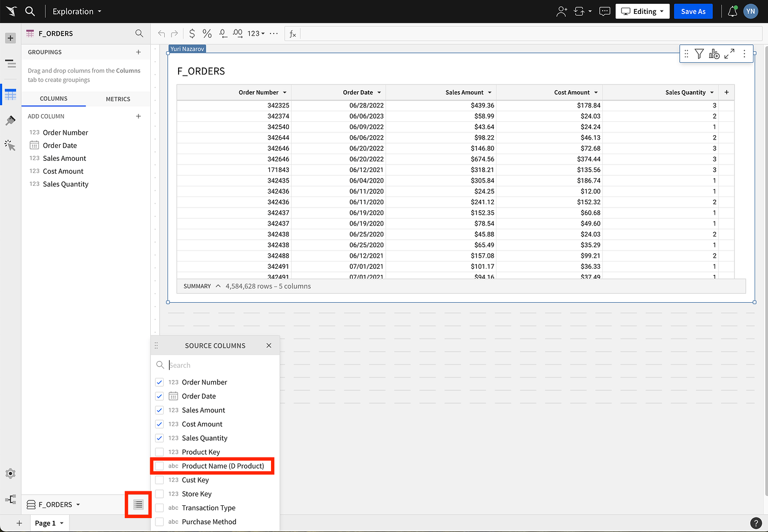Enable the Product Key source column
This screenshot has width=768, height=532.
point(160,452)
